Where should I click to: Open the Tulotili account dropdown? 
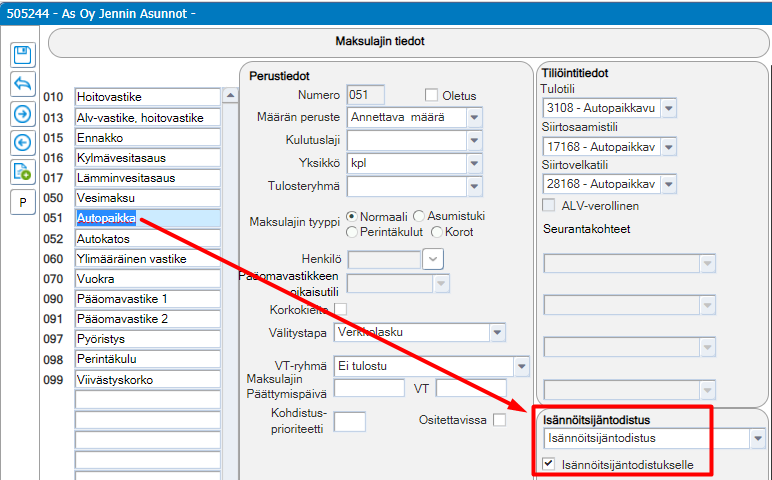669,108
